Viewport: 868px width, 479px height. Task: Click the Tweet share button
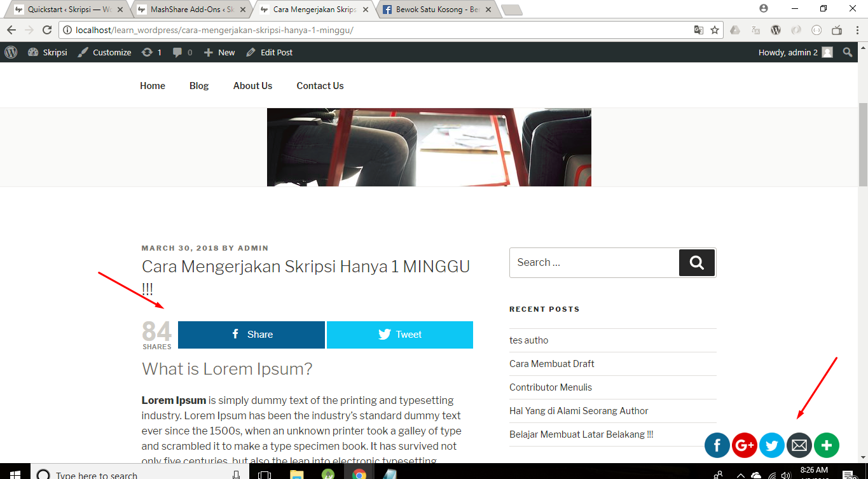tap(399, 334)
